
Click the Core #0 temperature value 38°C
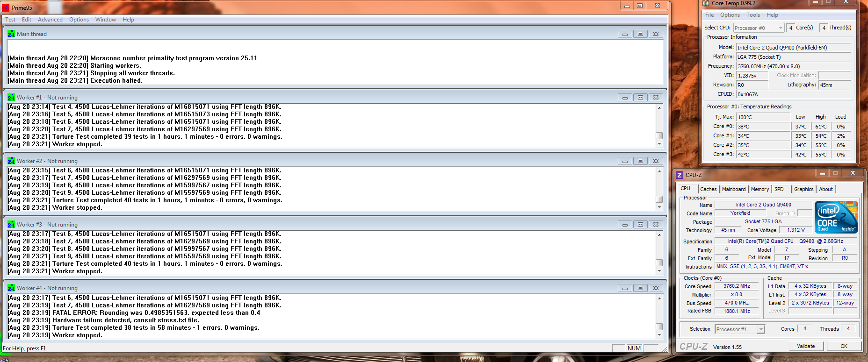click(x=763, y=127)
